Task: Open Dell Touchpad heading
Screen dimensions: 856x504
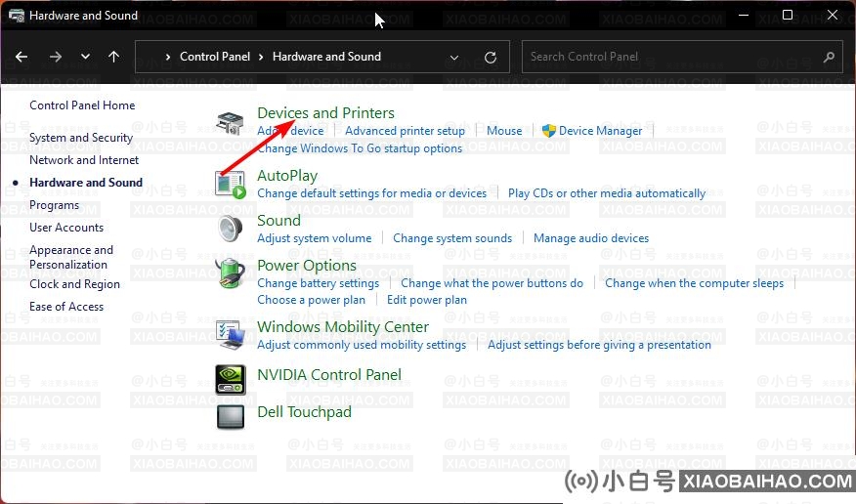Action: pos(304,412)
